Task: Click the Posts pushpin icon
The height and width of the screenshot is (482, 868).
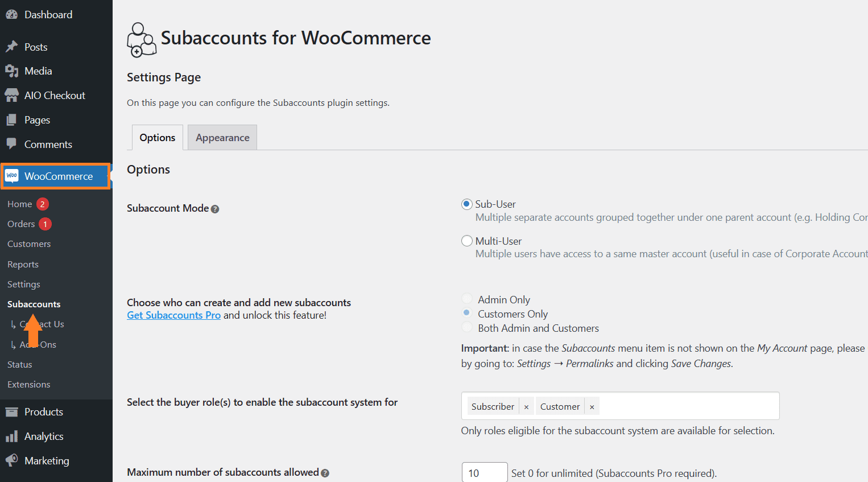Action: pos(11,47)
